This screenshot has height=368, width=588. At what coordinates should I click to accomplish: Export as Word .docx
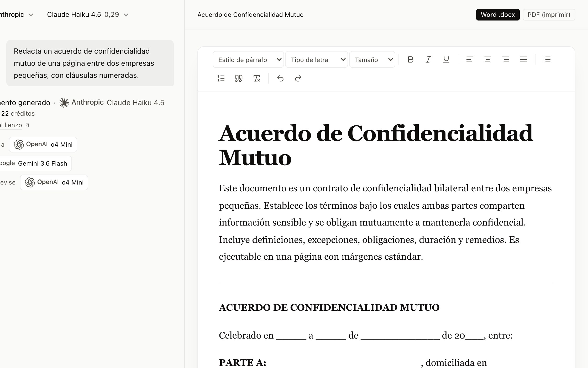[498, 15]
